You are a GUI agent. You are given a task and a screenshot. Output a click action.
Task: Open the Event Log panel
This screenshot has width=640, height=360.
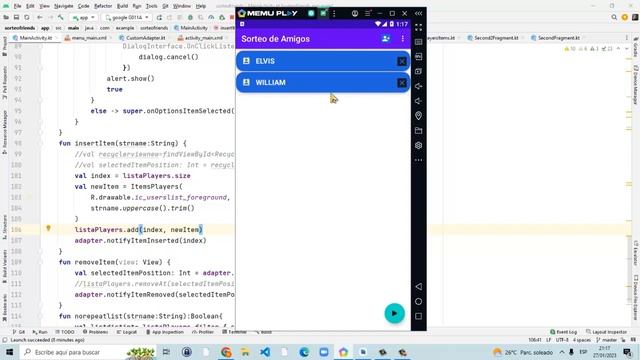tap(563, 332)
